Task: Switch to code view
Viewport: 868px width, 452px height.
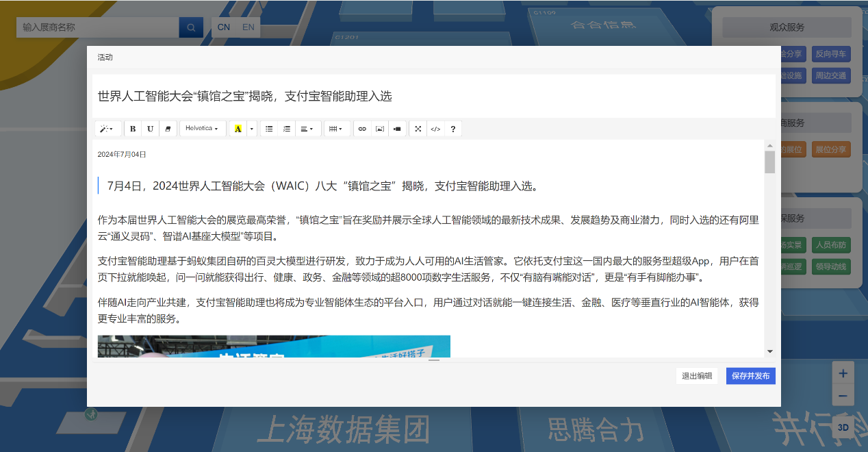Action: coord(435,129)
